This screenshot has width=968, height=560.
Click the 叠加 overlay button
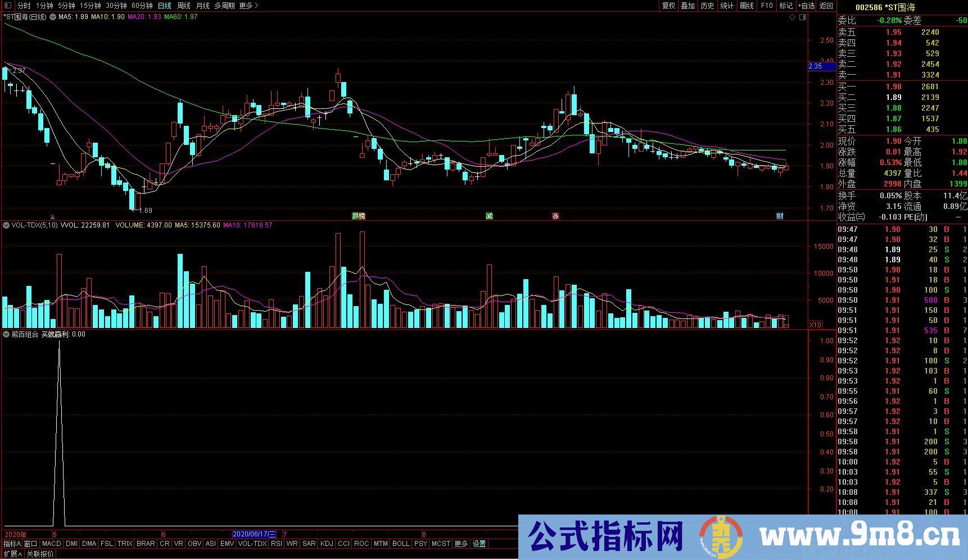(688, 6)
